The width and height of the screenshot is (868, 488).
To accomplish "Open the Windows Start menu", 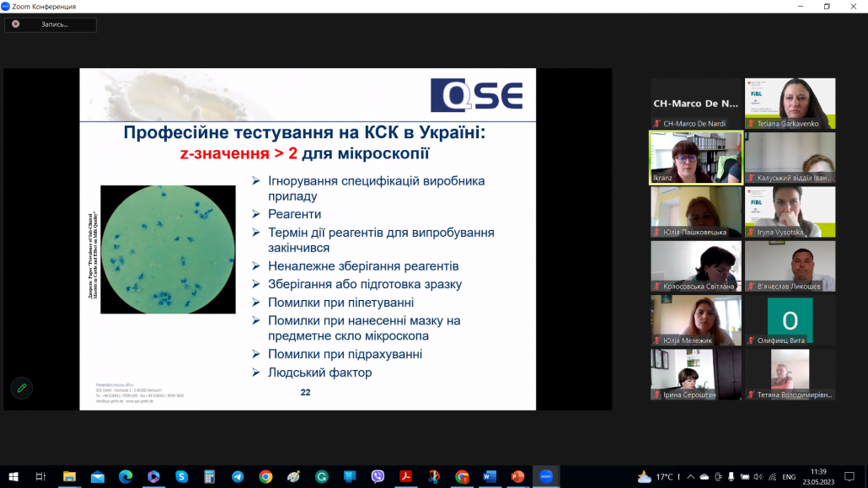I will [x=13, y=476].
